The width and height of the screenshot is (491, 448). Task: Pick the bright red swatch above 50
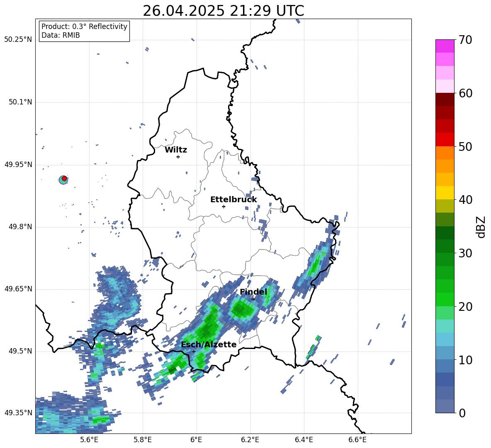click(x=445, y=139)
